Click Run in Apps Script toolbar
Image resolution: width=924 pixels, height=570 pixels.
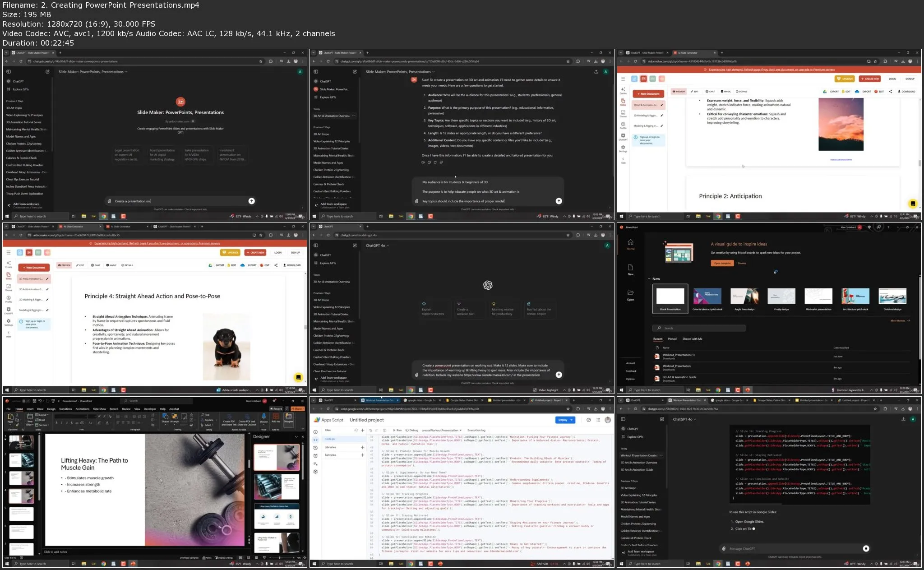pyautogui.click(x=397, y=430)
